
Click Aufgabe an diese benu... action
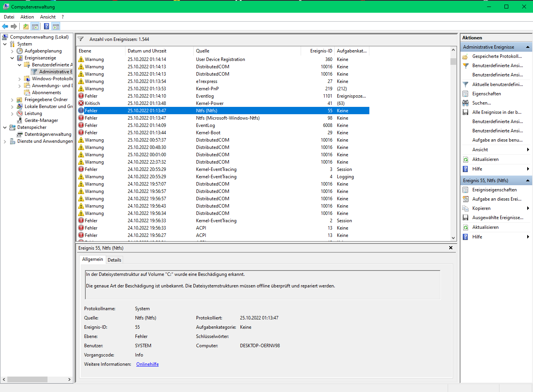click(497, 140)
